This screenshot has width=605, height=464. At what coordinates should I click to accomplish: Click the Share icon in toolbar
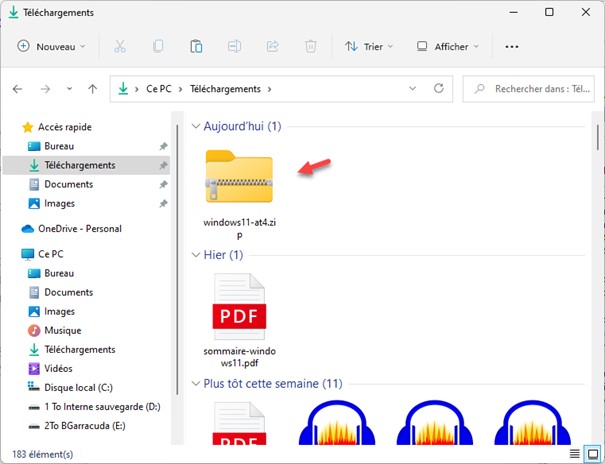272,47
